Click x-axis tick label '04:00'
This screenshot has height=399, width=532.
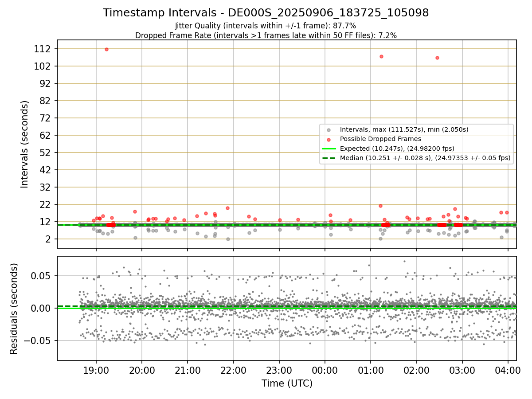(x=508, y=370)
